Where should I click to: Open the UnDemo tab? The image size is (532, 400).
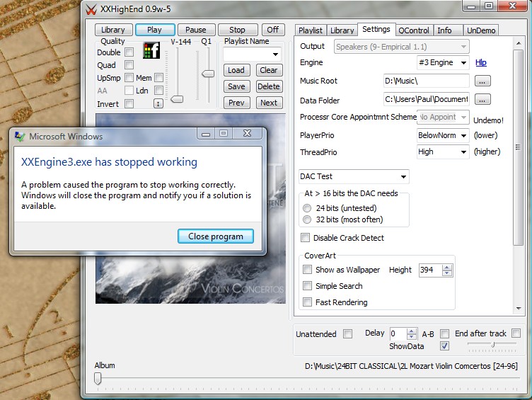coord(481,30)
